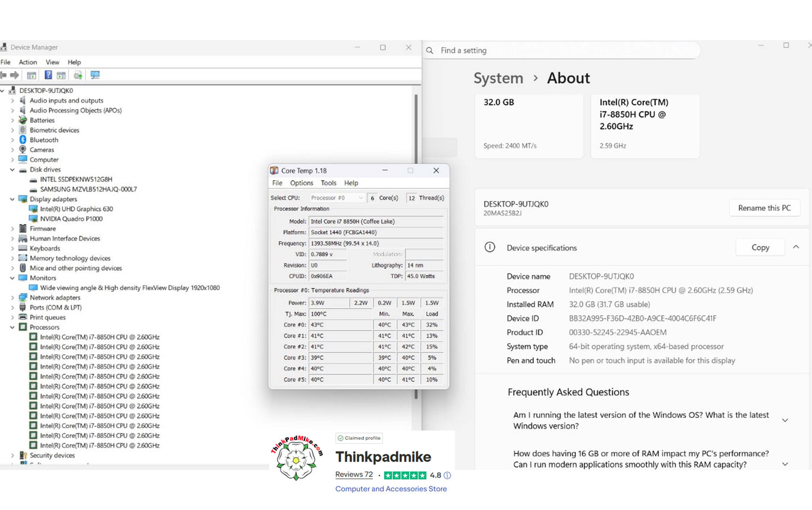Expand the Network adapters node
Viewport: 812px width, 510px height.
click(x=12, y=298)
